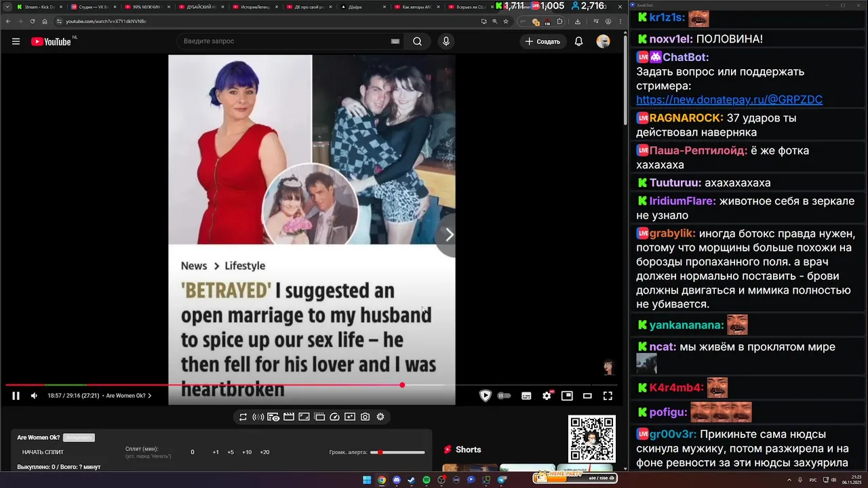Mute the video volume speaker icon
The width and height of the screenshot is (868, 488).
click(34, 396)
